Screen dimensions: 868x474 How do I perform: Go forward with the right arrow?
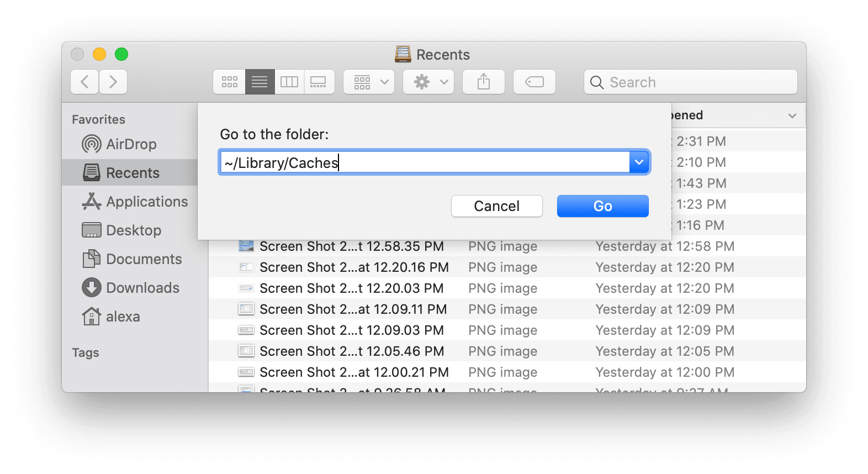point(113,82)
